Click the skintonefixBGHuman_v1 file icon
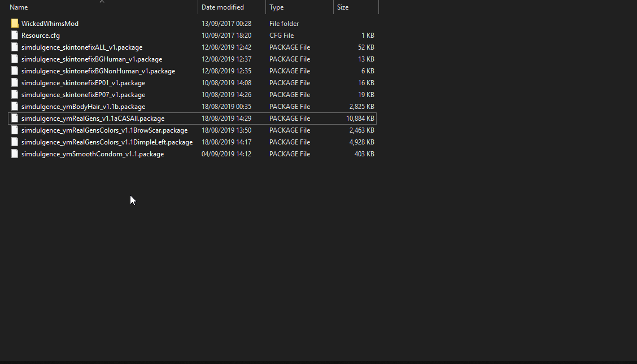This screenshot has height=364, width=637. pos(15,59)
